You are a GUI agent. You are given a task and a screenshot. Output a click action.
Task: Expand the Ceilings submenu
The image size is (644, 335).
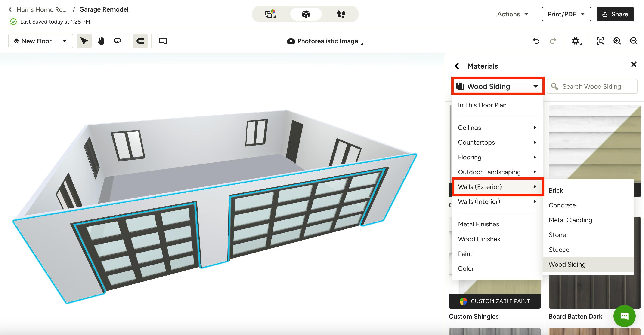coord(498,128)
